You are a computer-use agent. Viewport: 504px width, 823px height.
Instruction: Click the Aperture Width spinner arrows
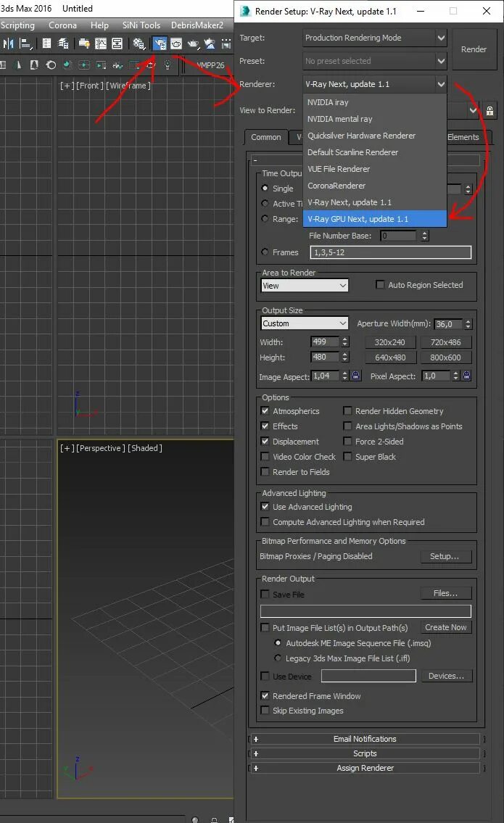pyautogui.click(x=468, y=324)
